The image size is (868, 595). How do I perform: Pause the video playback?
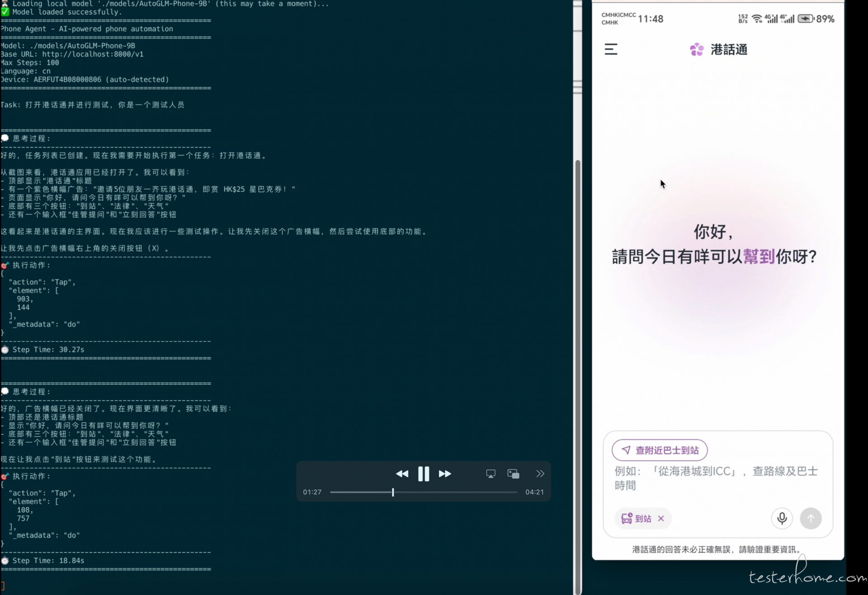pyautogui.click(x=424, y=474)
